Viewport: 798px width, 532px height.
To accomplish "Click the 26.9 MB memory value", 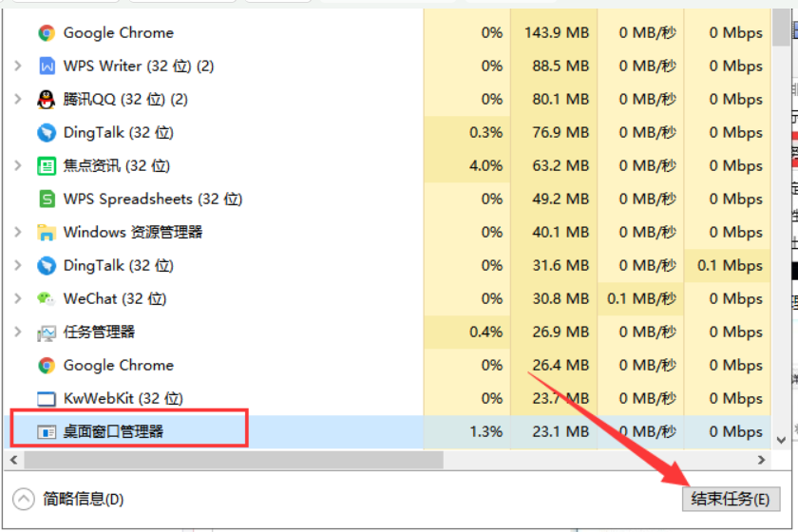I will pos(560,332).
